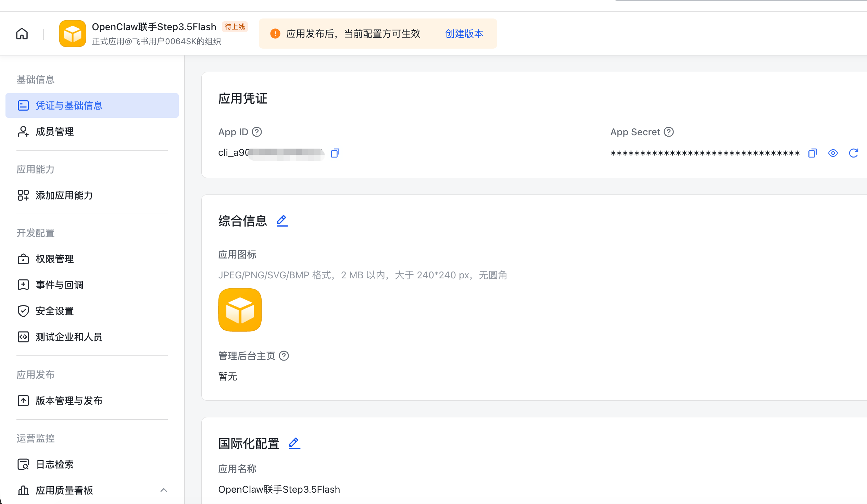Show help for 管理后台主页
Viewport: 867px width, 504px height.
(x=284, y=356)
